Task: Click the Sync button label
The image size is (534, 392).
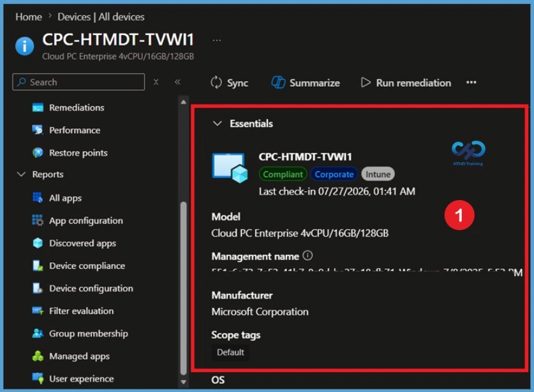Action: pos(238,83)
